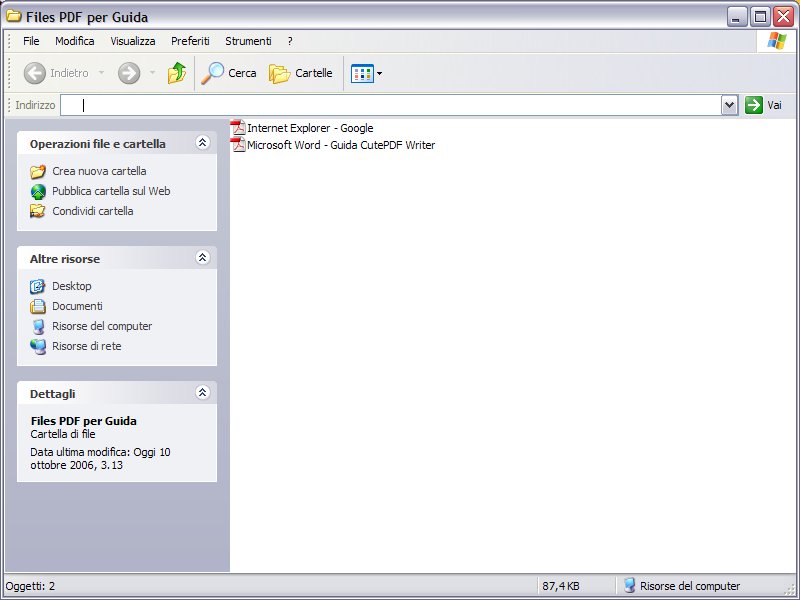This screenshot has height=600, width=800.
Task: Select Microsoft Word - Guida CutePDF Writer file
Action: pos(340,145)
